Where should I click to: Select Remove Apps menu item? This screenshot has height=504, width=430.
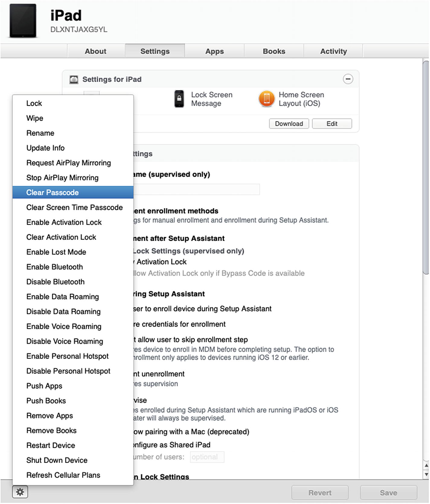coord(73,416)
